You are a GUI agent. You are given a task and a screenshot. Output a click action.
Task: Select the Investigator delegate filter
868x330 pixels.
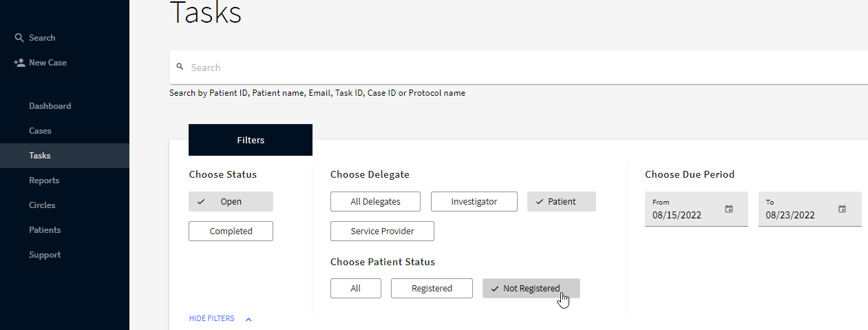(474, 202)
